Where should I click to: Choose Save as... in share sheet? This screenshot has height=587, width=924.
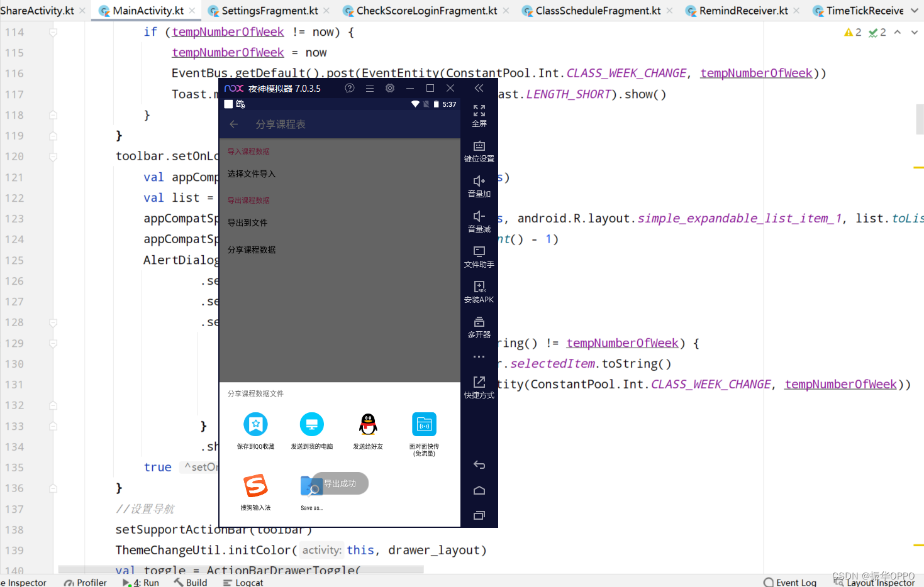pos(311,492)
